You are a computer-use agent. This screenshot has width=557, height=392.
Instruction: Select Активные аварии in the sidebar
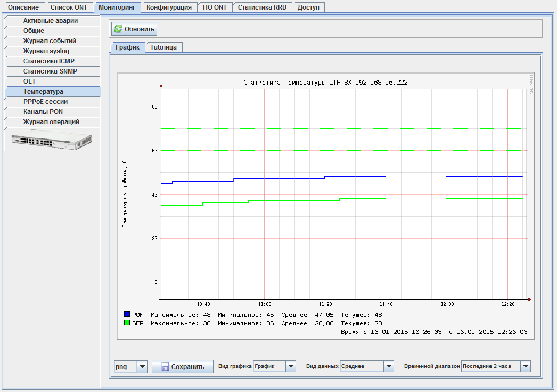[x=51, y=21]
